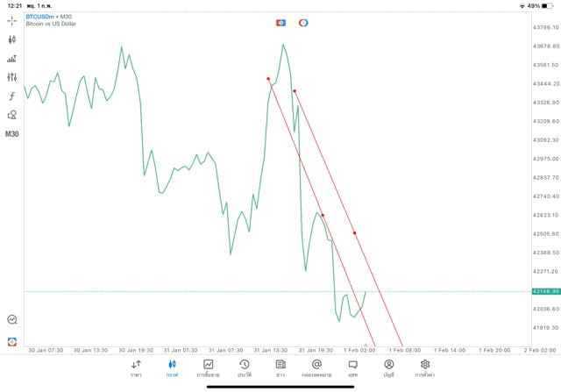This screenshot has width=561, height=392.
Task: Tap the current price label 42146.96
Action: click(545, 291)
